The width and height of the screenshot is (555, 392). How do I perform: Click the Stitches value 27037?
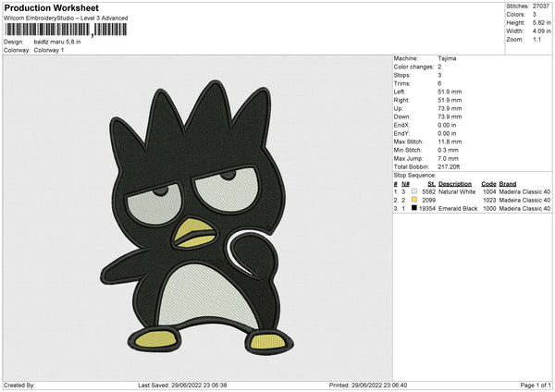coord(541,6)
